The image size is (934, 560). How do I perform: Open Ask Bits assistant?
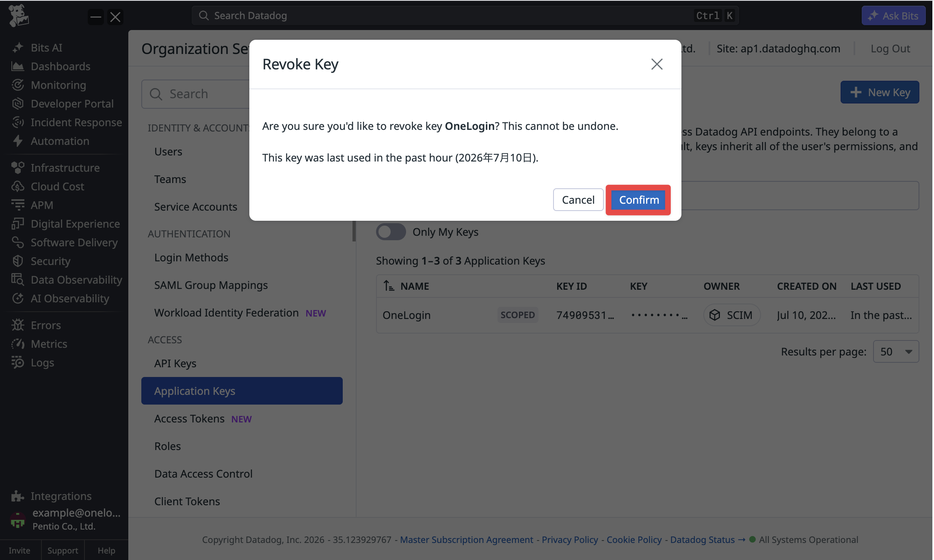click(x=893, y=15)
